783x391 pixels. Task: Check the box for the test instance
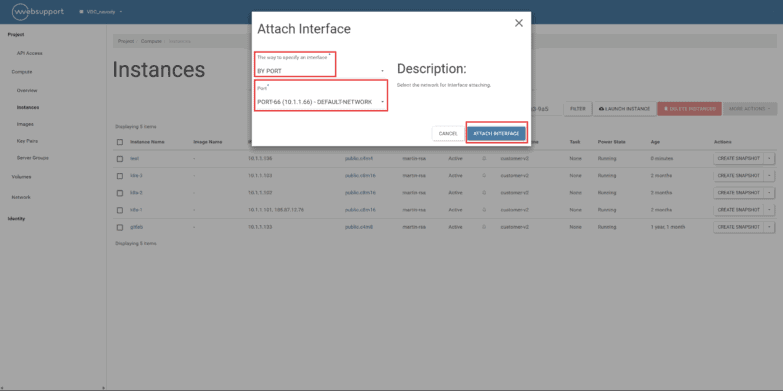tap(119, 159)
